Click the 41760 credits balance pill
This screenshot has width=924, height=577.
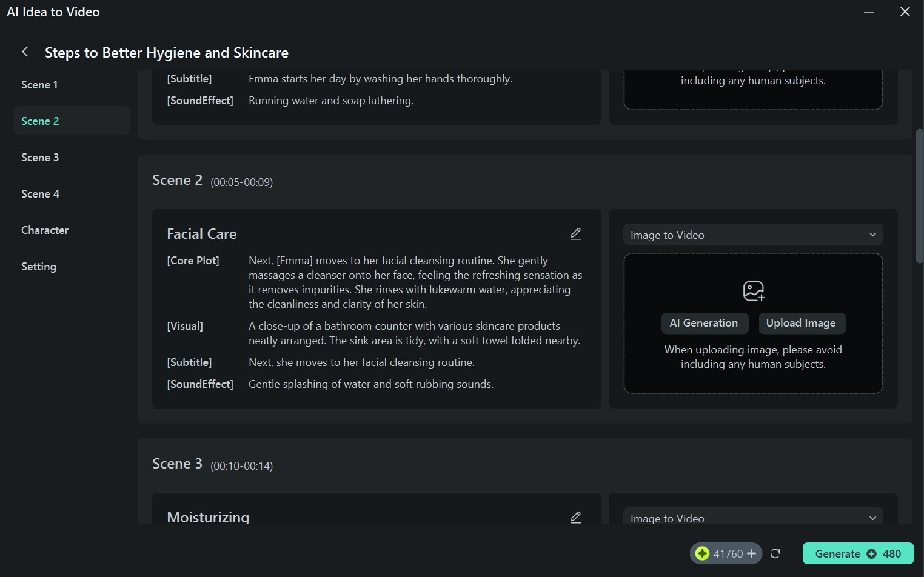(x=726, y=553)
